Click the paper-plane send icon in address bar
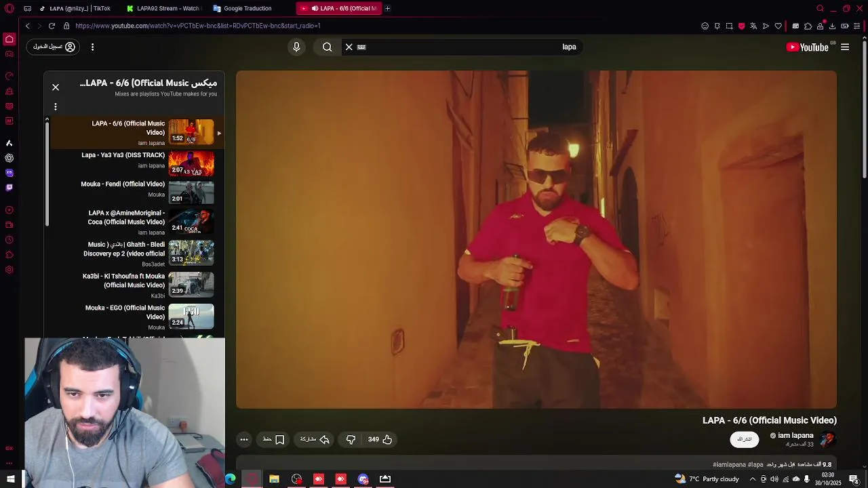The width and height of the screenshot is (868, 488). 766,26
